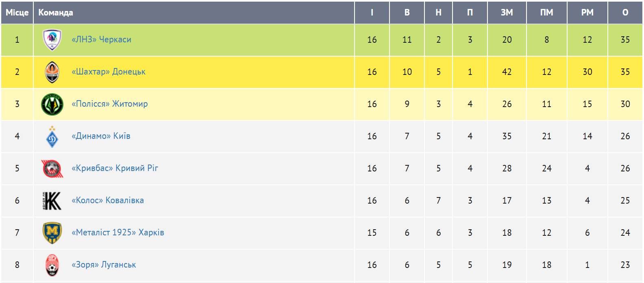Select the «Колос» Ковалівка team link
This screenshot has height=283, width=644.
click(x=108, y=200)
